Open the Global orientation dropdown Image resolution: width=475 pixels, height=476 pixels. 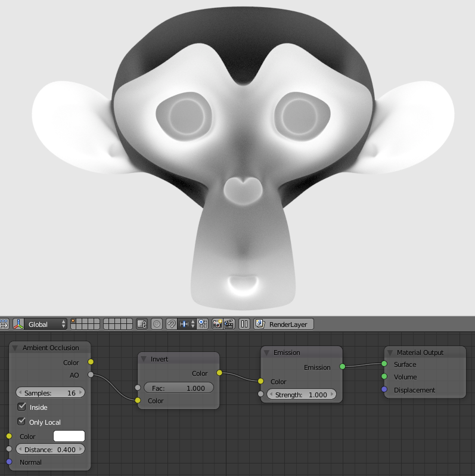(45, 324)
